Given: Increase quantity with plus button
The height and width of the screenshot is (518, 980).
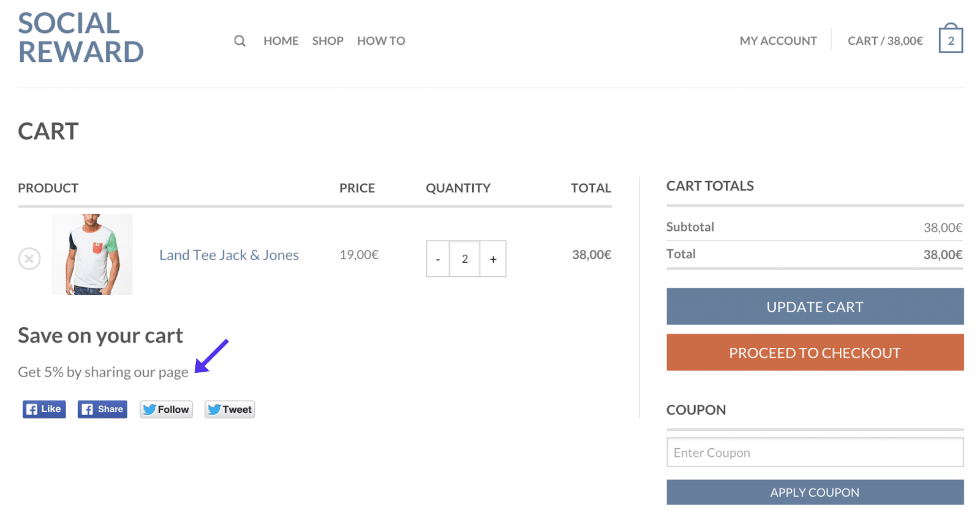Looking at the screenshot, I should 493,259.
